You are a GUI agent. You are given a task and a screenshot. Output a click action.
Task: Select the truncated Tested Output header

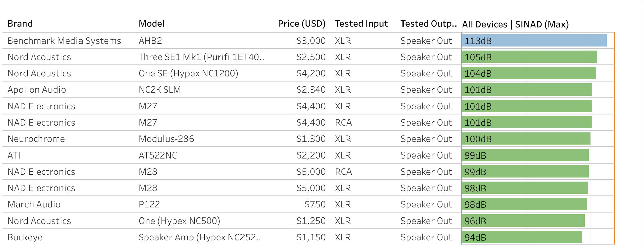pyautogui.click(x=428, y=24)
